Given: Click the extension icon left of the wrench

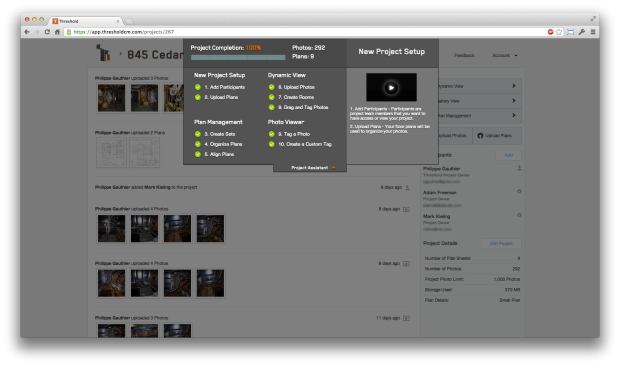Looking at the screenshot, I should tap(570, 32).
